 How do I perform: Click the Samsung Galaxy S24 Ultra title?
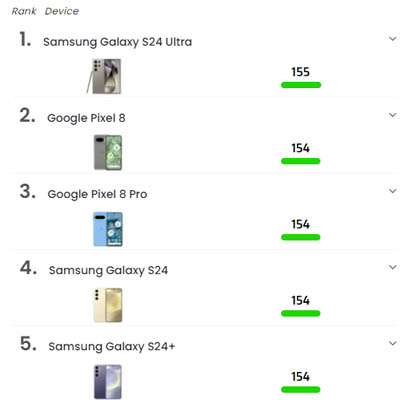click(117, 42)
